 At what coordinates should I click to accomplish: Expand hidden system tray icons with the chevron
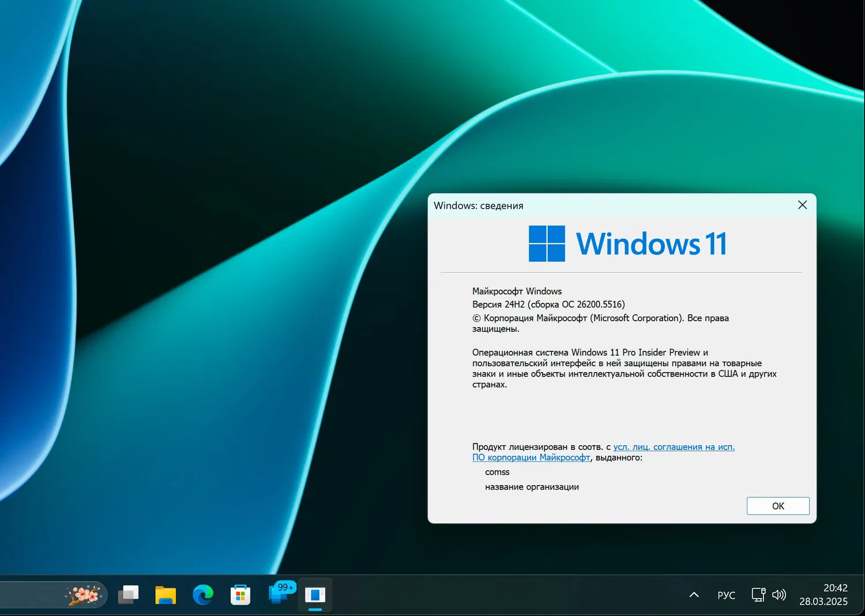point(693,594)
